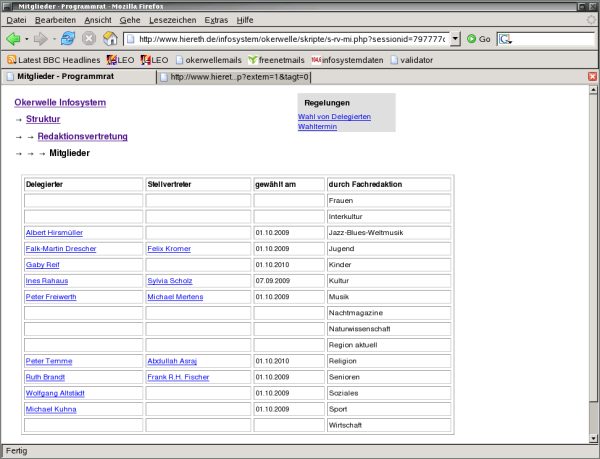
Task: Open delegate Gaby Reif
Action: point(42,265)
